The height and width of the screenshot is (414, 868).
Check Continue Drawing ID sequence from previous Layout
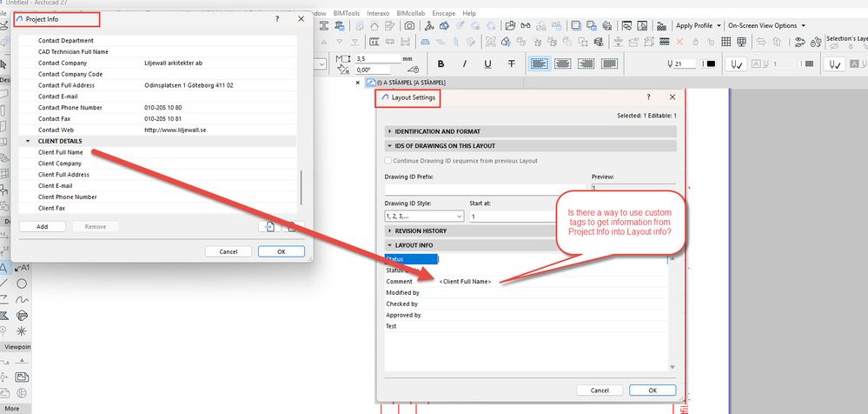(x=388, y=161)
